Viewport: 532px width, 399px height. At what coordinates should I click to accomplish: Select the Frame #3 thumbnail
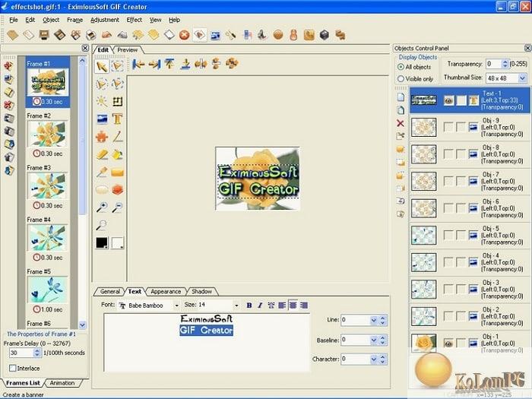(47, 186)
